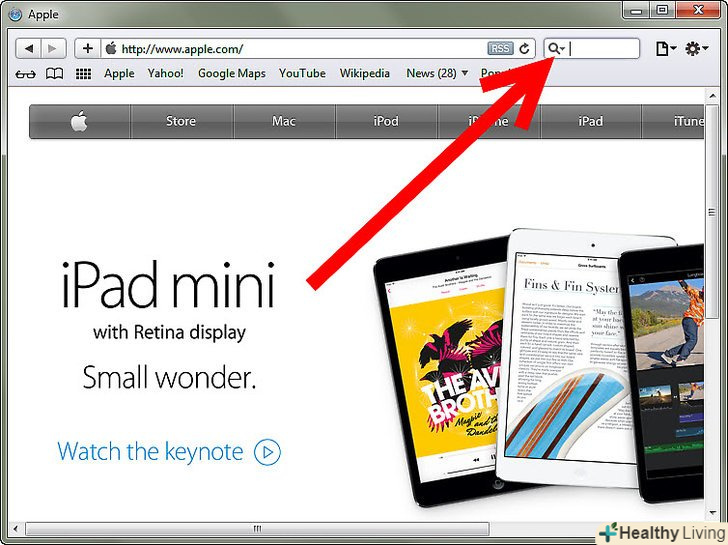Image resolution: width=728 pixels, height=545 pixels.
Task: Open the iPad navigation tab
Action: (x=591, y=121)
